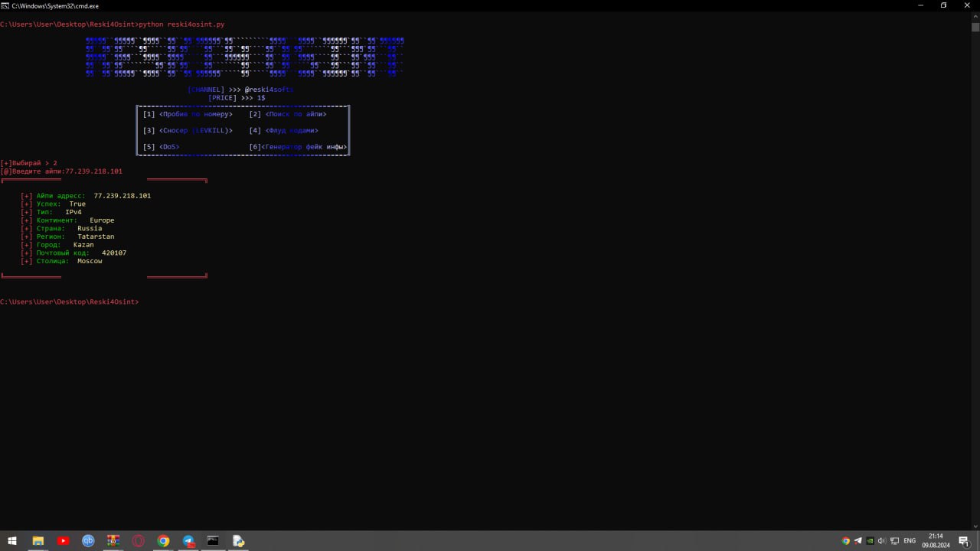
Task: Open the clock showing 21:14
Action: click(x=936, y=541)
